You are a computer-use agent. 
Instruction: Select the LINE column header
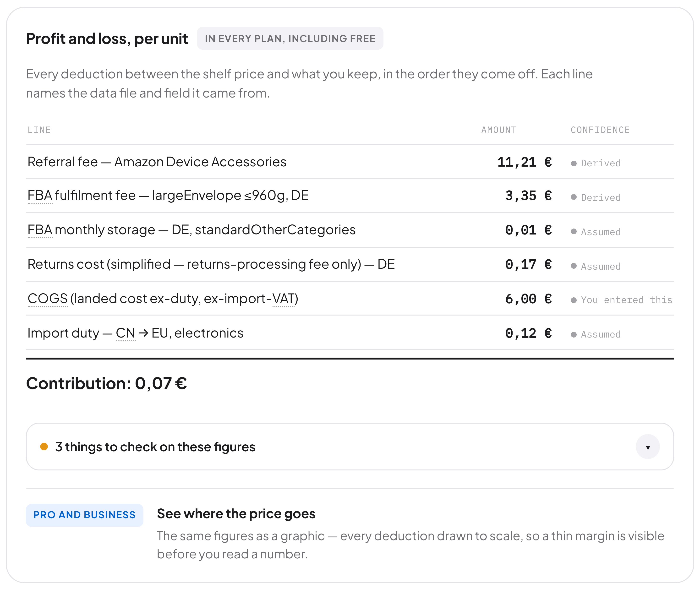(x=39, y=130)
